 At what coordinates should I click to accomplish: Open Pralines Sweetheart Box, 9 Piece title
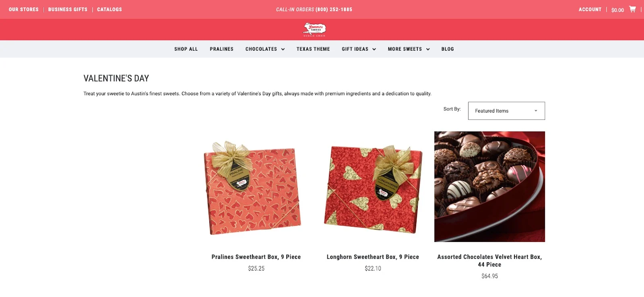(256, 257)
